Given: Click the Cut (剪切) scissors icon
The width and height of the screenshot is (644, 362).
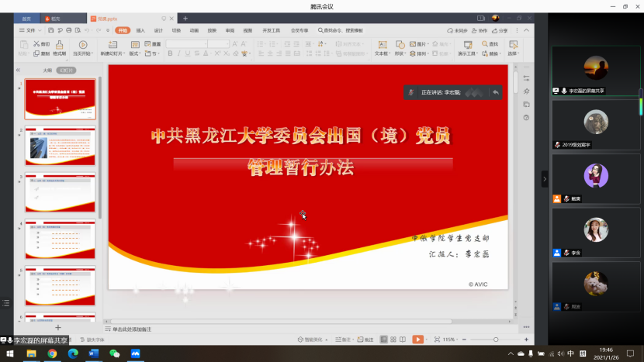Looking at the screenshot, I should point(36,44).
